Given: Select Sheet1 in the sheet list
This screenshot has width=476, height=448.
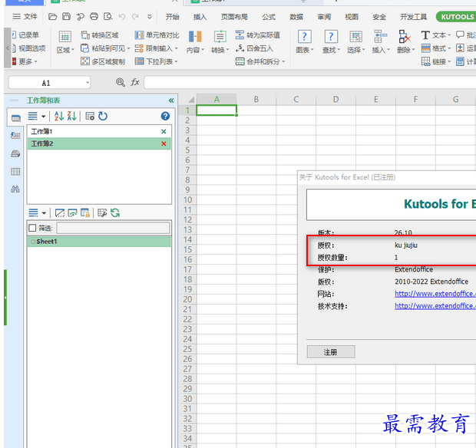Looking at the screenshot, I should click(99, 242).
